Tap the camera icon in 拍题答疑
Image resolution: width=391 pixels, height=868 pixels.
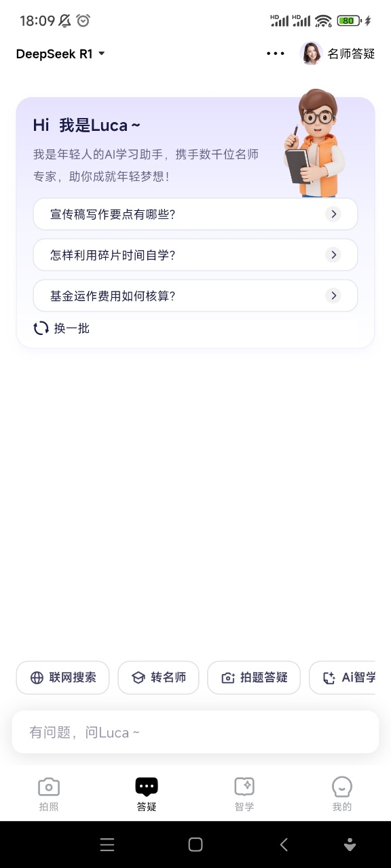(228, 677)
